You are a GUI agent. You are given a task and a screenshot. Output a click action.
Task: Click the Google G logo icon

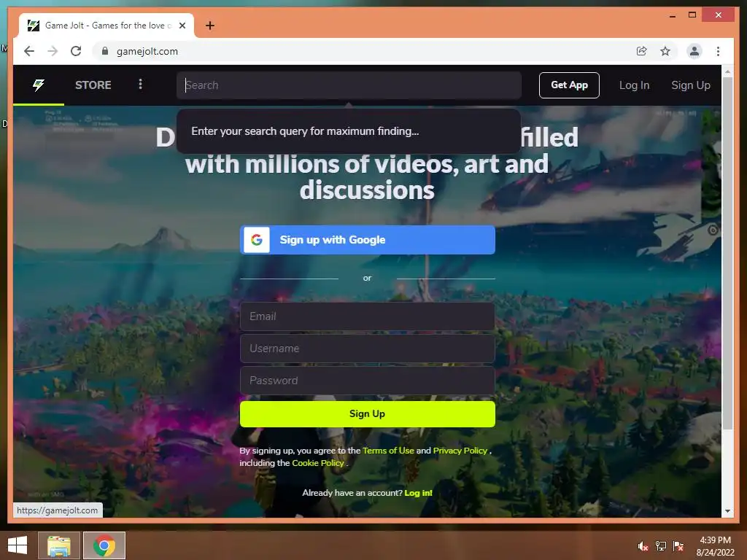tap(257, 239)
